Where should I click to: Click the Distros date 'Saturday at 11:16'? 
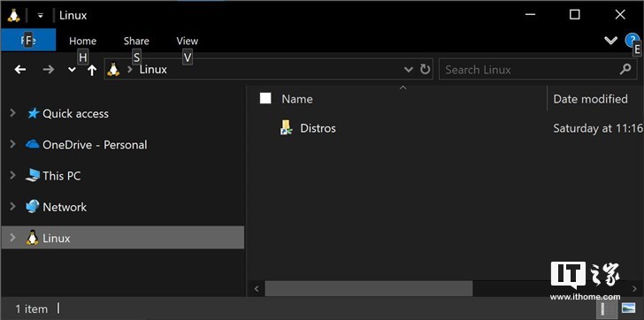598,128
